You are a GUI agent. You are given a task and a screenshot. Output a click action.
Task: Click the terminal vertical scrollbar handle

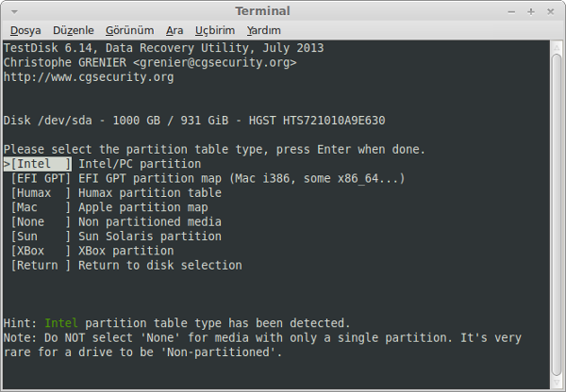pos(557,215)
